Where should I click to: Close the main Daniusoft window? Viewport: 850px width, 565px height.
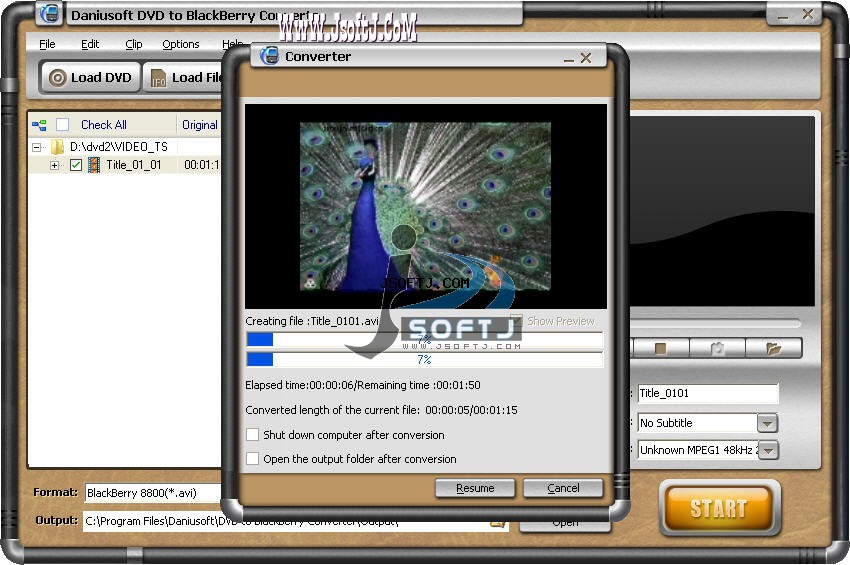(808, 15)
